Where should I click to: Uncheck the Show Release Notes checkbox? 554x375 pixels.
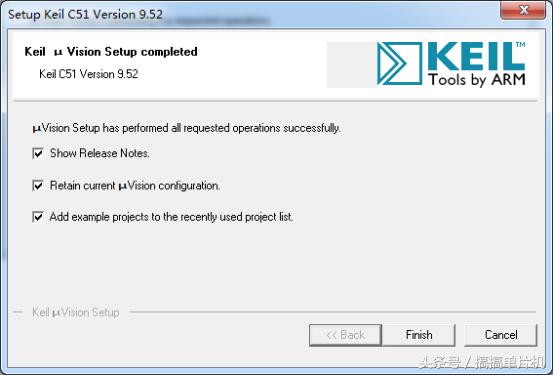(x=38, y=153)
